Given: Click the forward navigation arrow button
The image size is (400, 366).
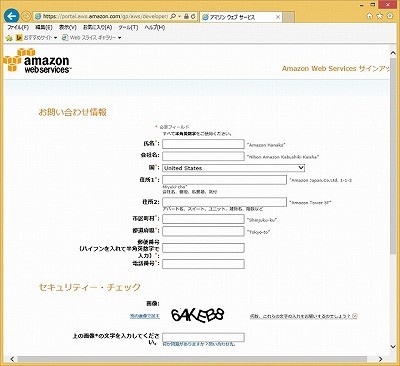Looking at the screenshot, I should point(26,16).
